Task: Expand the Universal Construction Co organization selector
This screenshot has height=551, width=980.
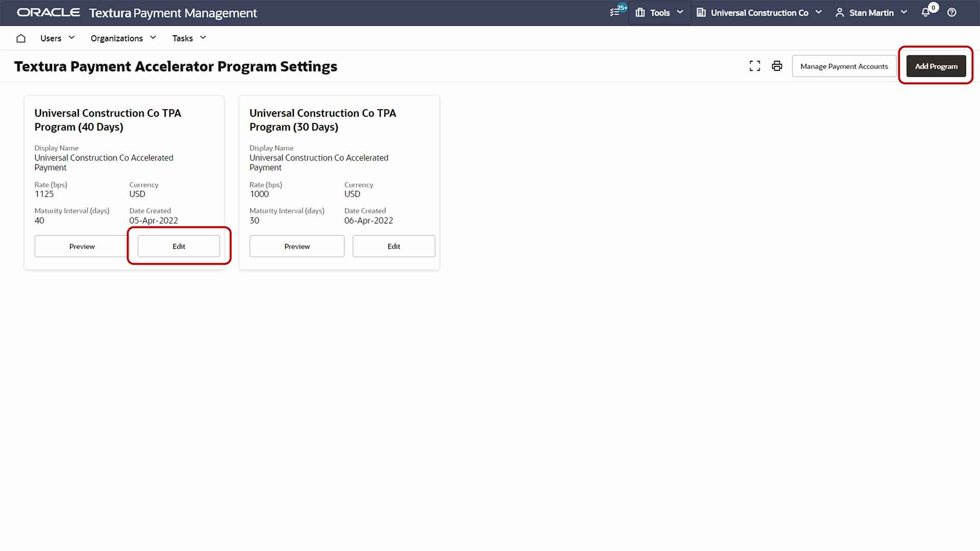Action: [x=759, y=12]
